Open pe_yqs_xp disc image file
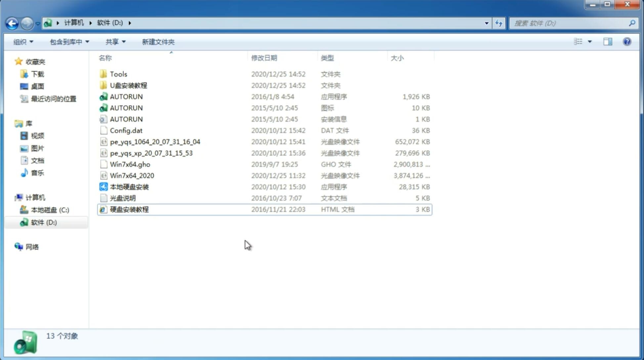Screen dimensions: 644x360 point(151,153)
